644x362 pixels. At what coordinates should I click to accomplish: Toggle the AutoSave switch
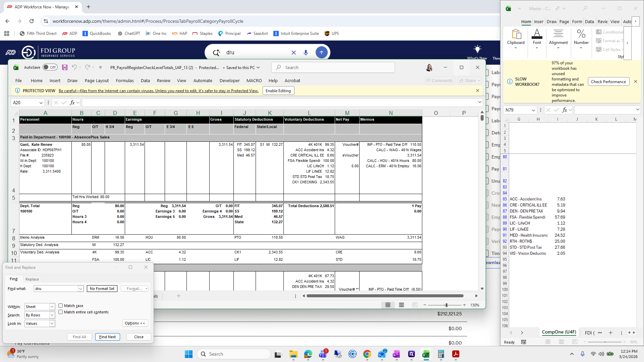[50, 67]
